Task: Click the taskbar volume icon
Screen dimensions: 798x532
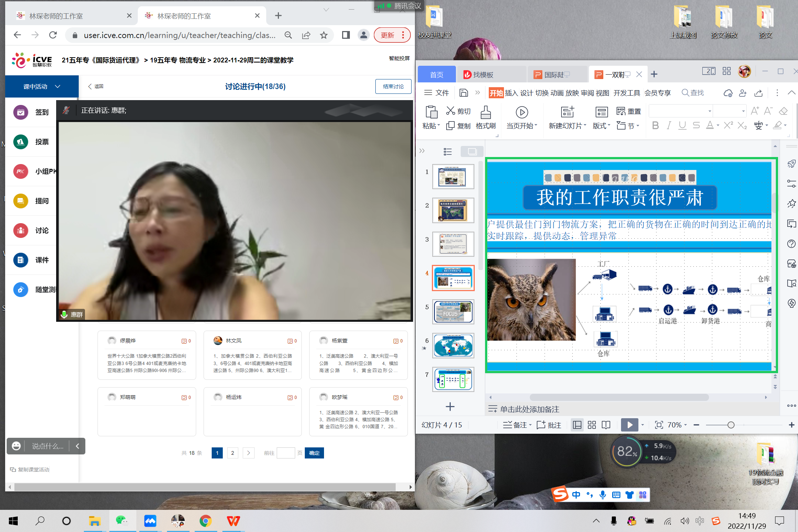Action: [684, 521]
